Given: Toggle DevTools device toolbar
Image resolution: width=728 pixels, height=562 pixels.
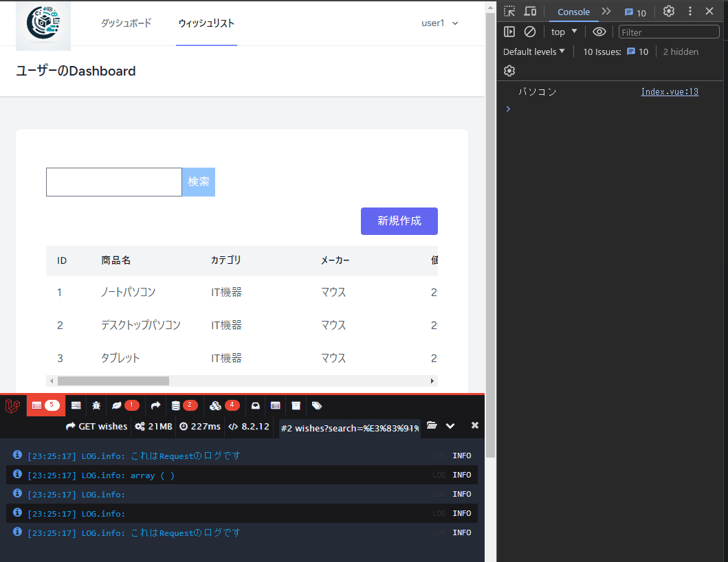Looking at the screenshot, I should pos(530,11).
